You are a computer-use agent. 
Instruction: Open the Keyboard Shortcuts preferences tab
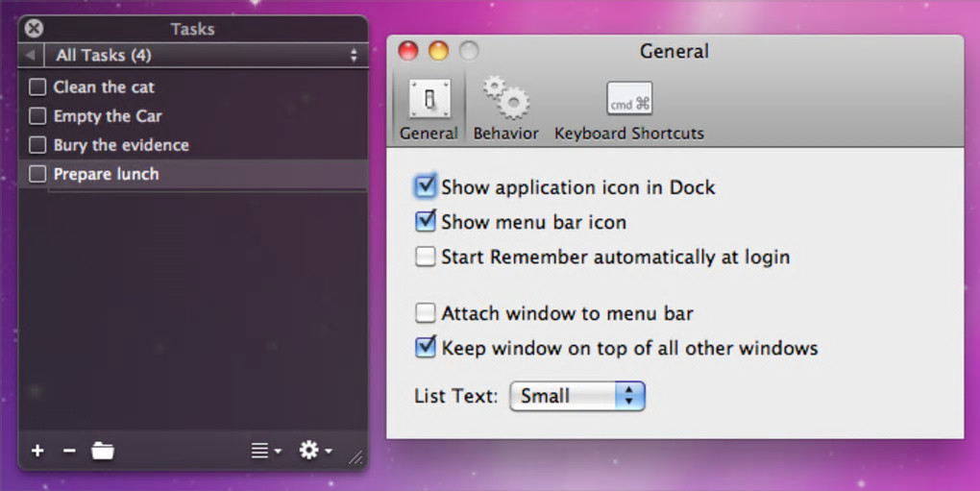(629, 110)
